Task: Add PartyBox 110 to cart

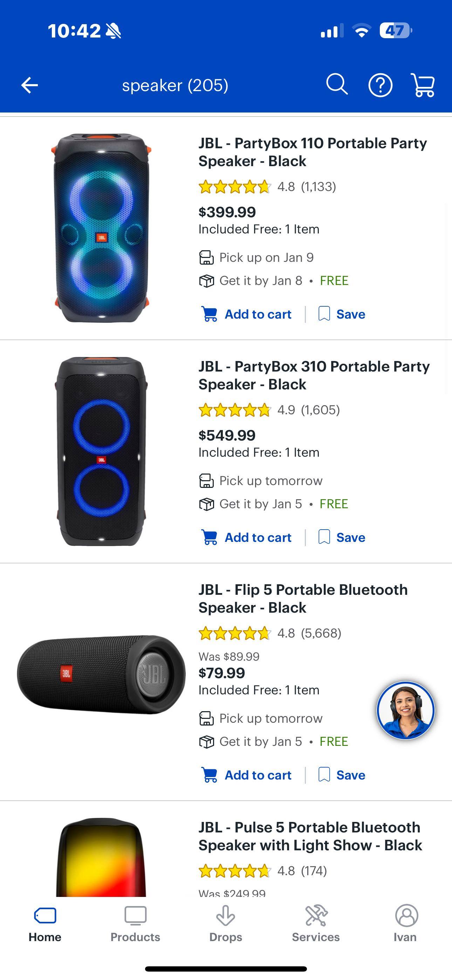Action: (x=247, y=314)
